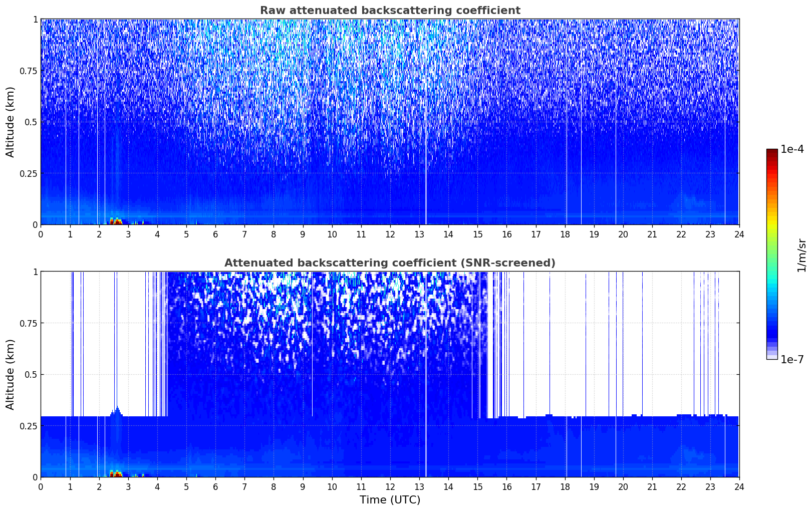Click the 0.25 altitude tick of the Raw plot
Viewport: 812px width, 511px height.
click(29, 173)
